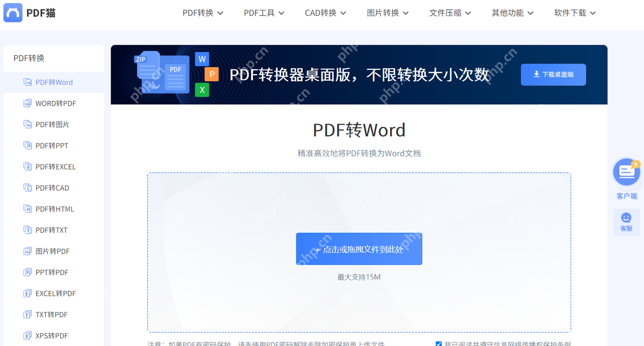Open the 图片转换 menu
Image resolution: width=644 pixels, height=346 pixels.
point(388,13)
